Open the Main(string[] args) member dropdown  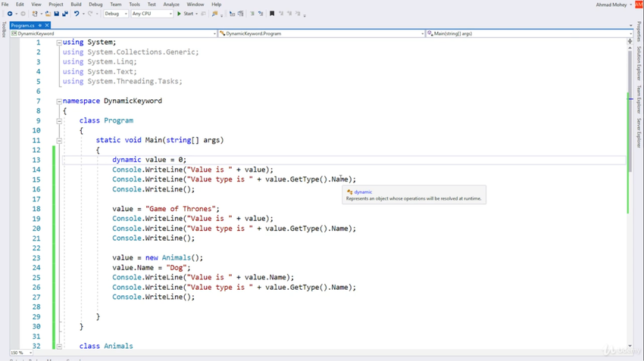[529, 33]
